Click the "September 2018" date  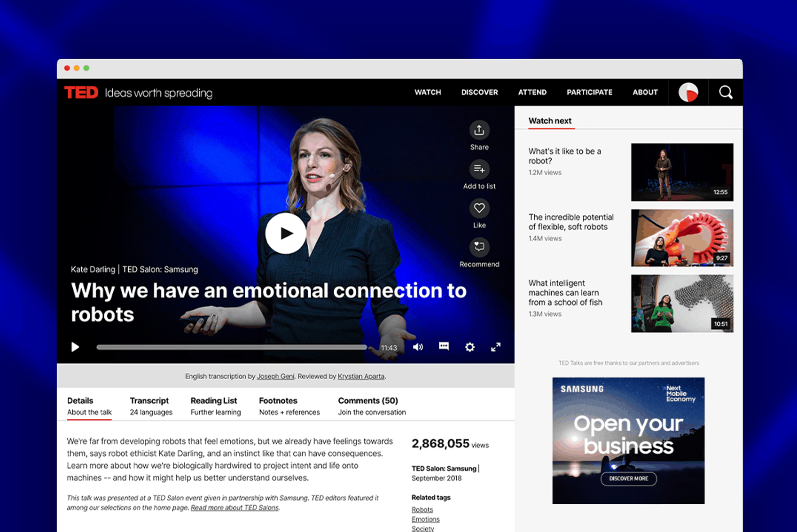(436, 478)
